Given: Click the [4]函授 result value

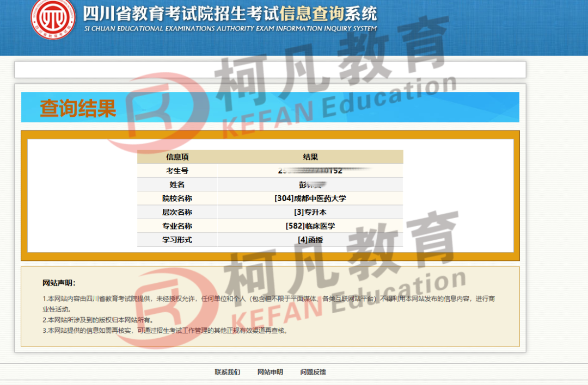Looking at the screenshot, I should coord(310,240).
